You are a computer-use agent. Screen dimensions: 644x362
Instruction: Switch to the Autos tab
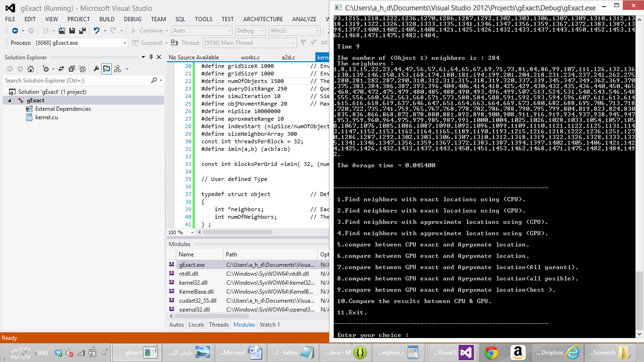click(177, 325)
